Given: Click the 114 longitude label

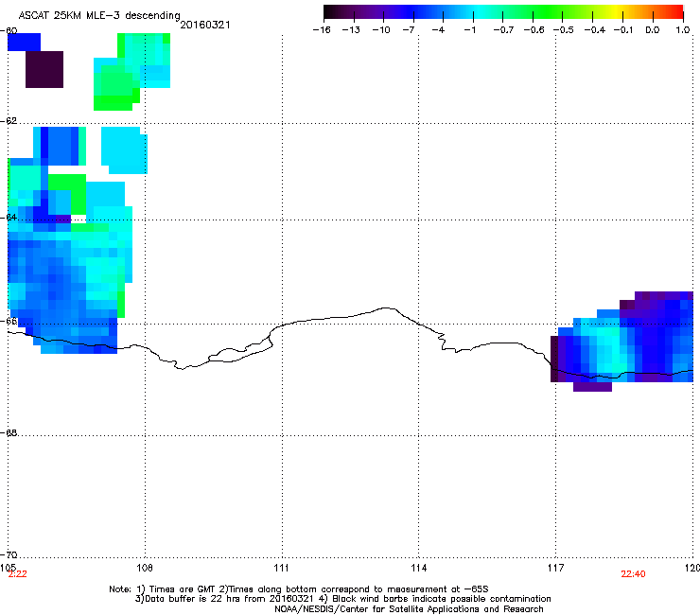Looking at the screenshot, I should [419, 568].
